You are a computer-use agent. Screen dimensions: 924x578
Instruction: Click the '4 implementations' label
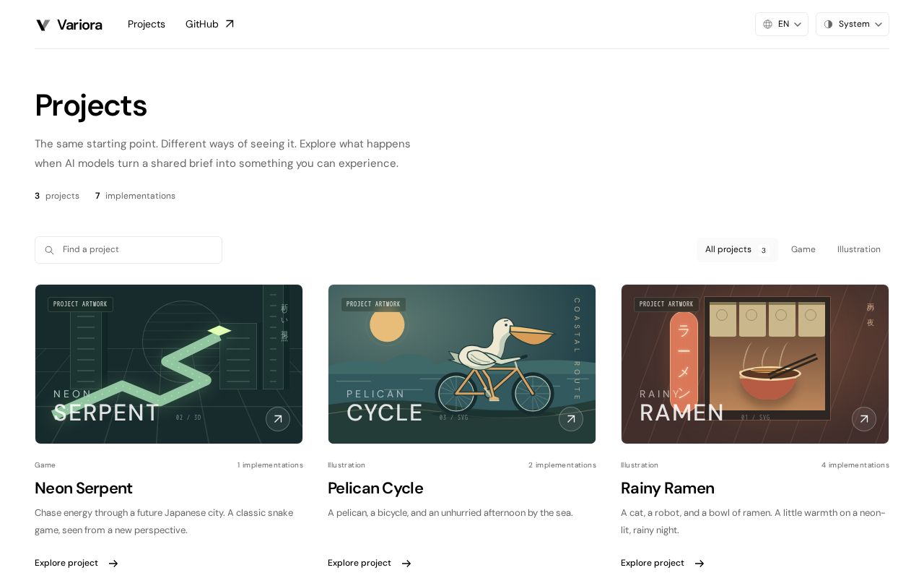point(855,465)
